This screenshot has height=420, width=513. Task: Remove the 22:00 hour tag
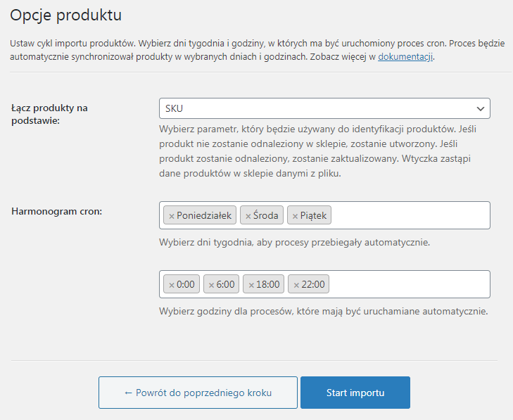[x=296, y=285]
